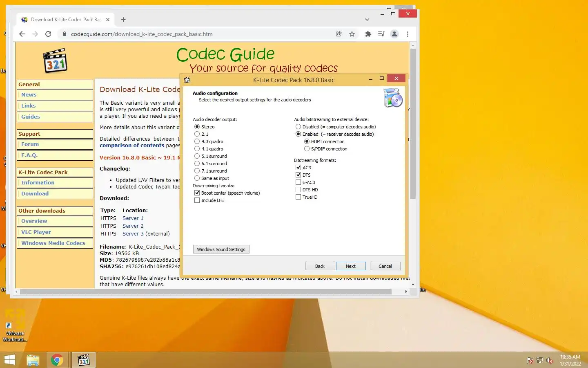Select 2.1 audio output
Screen dimensions: 588x368
coord(201,134)
